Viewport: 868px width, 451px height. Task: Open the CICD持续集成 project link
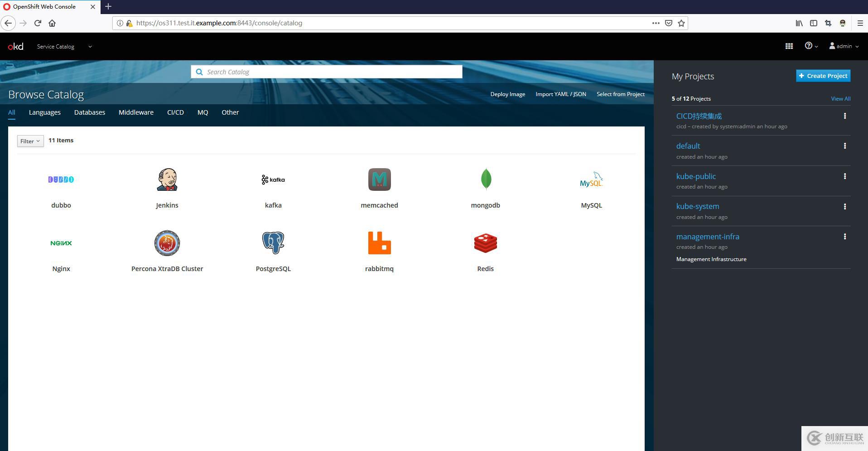[x=699, y=116]
